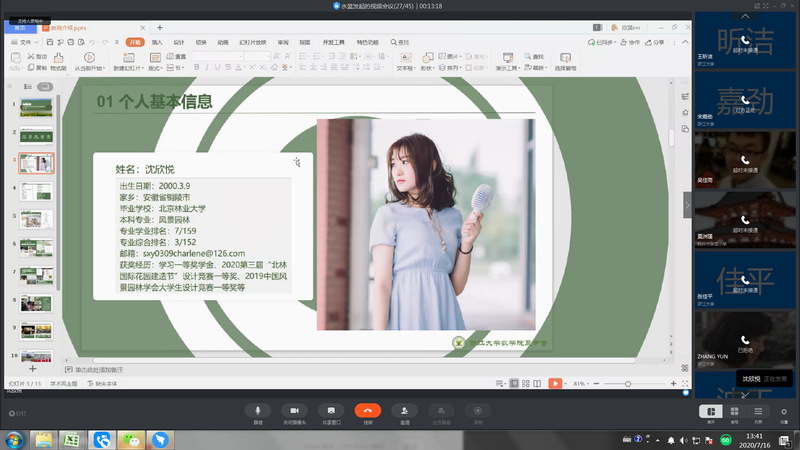Click the 协作 collaborate button
The image size is (800, 450).
630,42
